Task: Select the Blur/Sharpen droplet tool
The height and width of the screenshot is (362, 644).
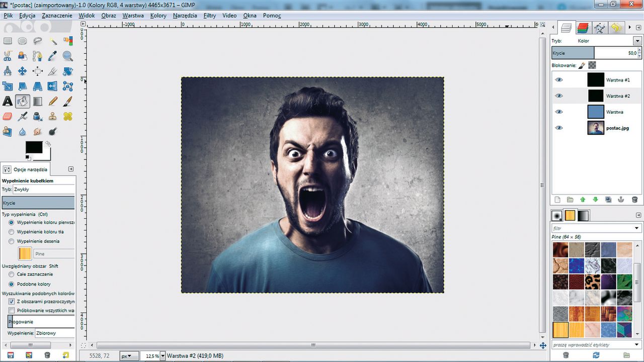Action: (23, 131)
